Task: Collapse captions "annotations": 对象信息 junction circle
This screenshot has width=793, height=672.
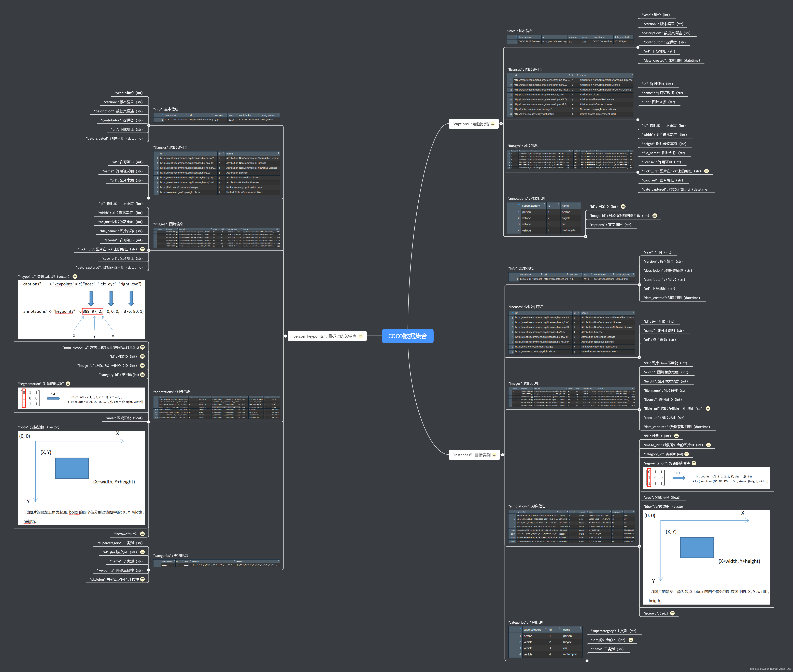Action: point(586,237)
